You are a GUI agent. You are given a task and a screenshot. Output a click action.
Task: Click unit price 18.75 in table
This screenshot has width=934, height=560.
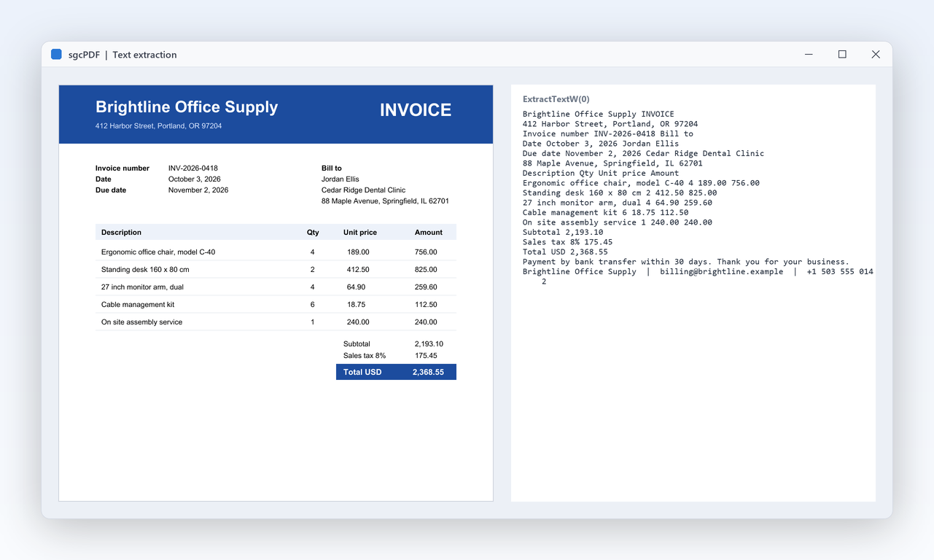coord(357,305)
